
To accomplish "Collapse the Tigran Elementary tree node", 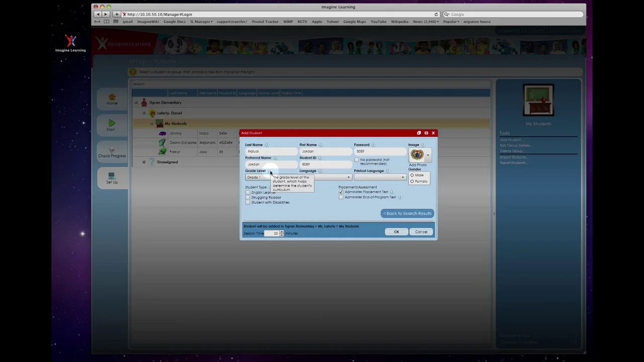I will click(x=136, y=103).
